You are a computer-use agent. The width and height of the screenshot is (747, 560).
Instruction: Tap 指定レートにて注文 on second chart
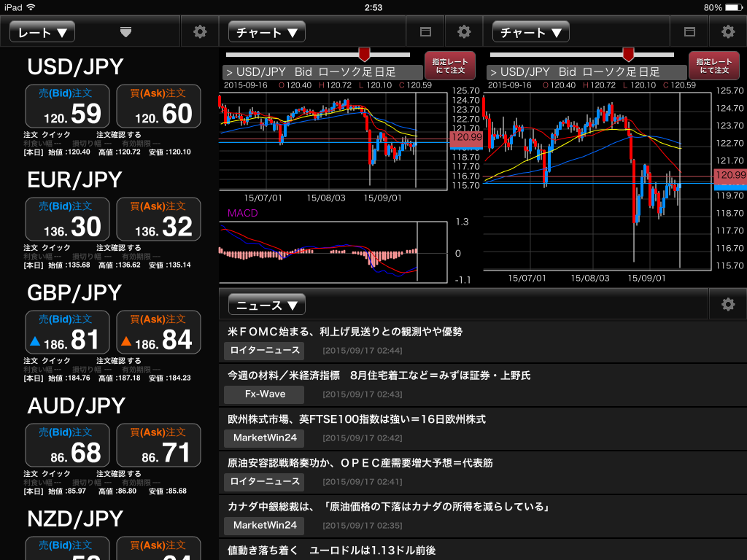click(x=713, y=66)
